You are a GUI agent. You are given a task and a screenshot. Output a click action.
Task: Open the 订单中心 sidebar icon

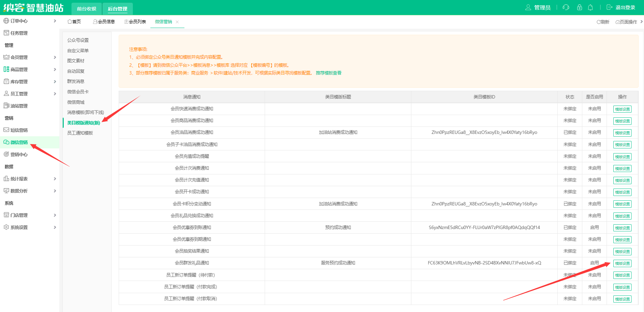[x=6, y=21]
